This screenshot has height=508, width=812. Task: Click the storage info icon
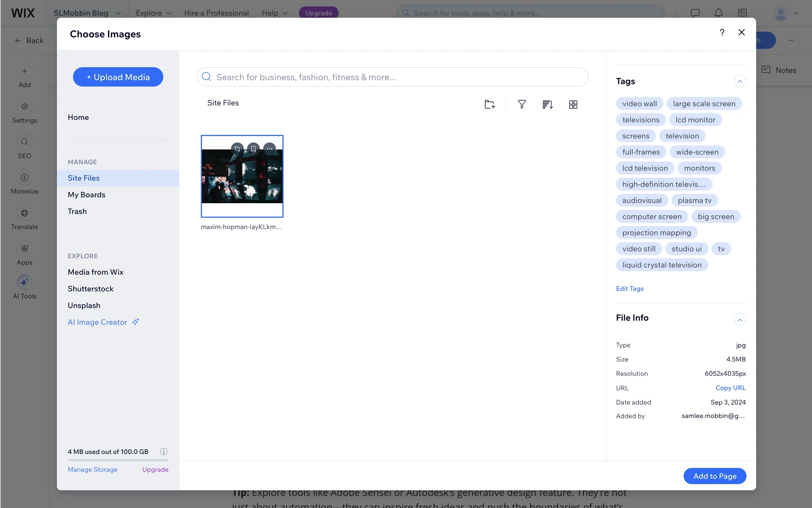pyautogui.click(x=164, y=451)
